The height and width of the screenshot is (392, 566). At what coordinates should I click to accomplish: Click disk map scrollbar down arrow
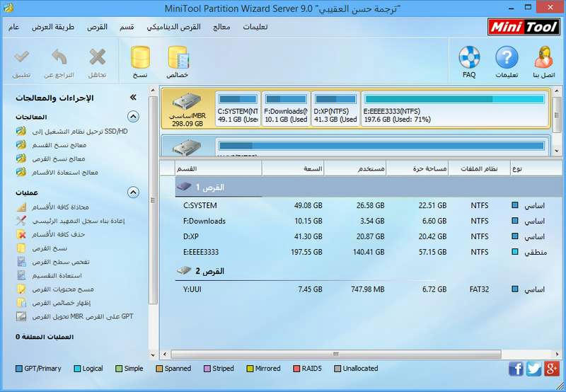click(557, 151)
